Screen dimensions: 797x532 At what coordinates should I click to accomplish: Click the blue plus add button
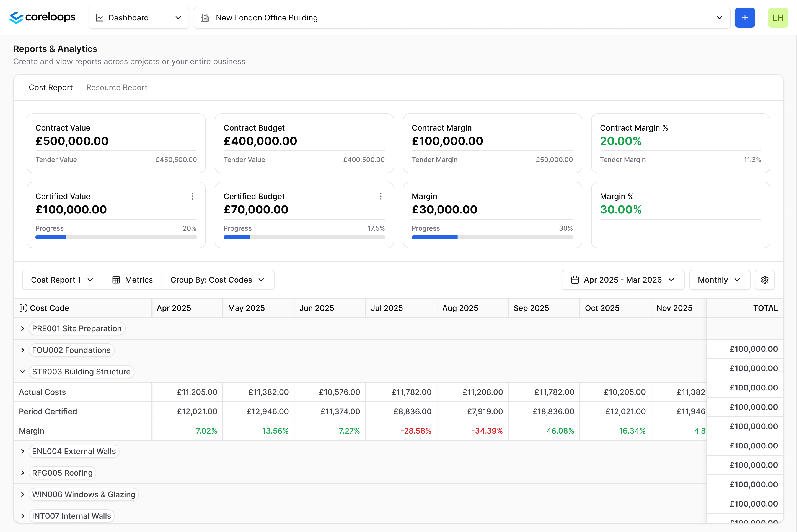coord(744,18)
